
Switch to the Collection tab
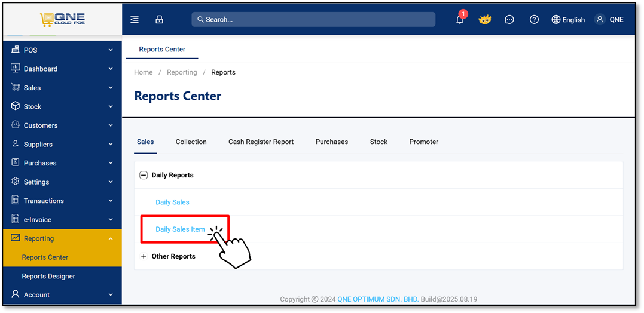pyautogui.click(x=191, y=142)
